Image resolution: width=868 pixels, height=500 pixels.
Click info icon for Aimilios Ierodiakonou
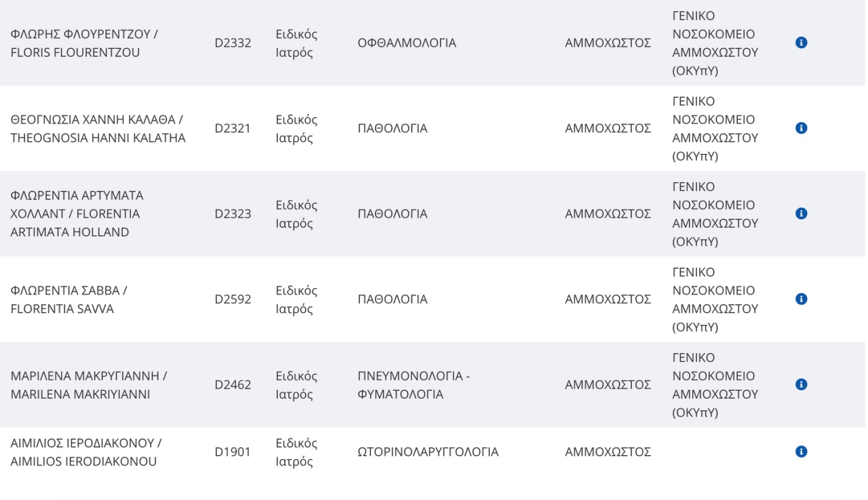801,452
